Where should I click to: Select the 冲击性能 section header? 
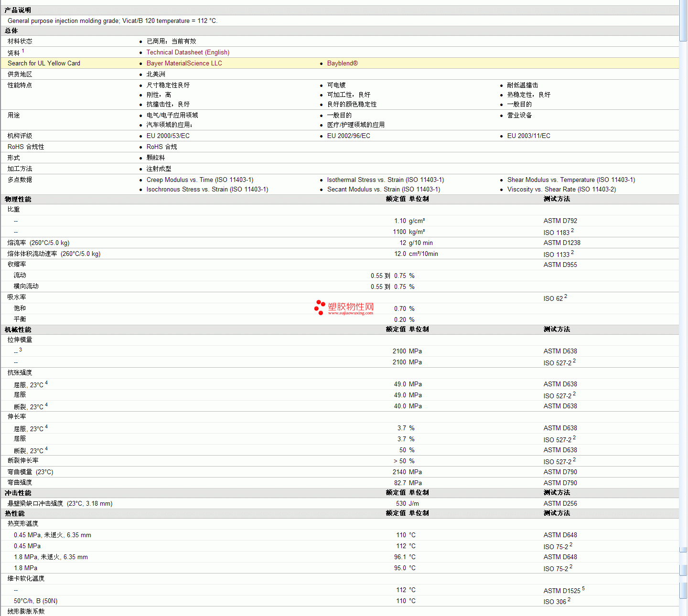click(18, 493)
